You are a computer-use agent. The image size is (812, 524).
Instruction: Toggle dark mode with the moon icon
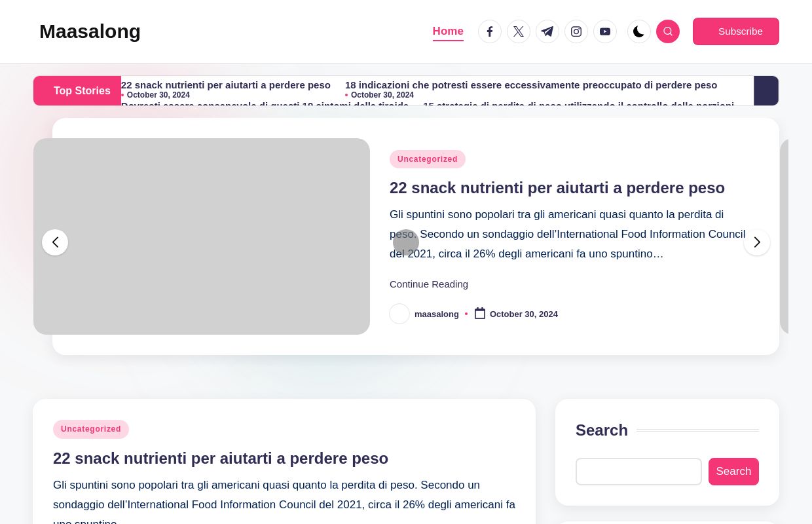tap(639, 31)
